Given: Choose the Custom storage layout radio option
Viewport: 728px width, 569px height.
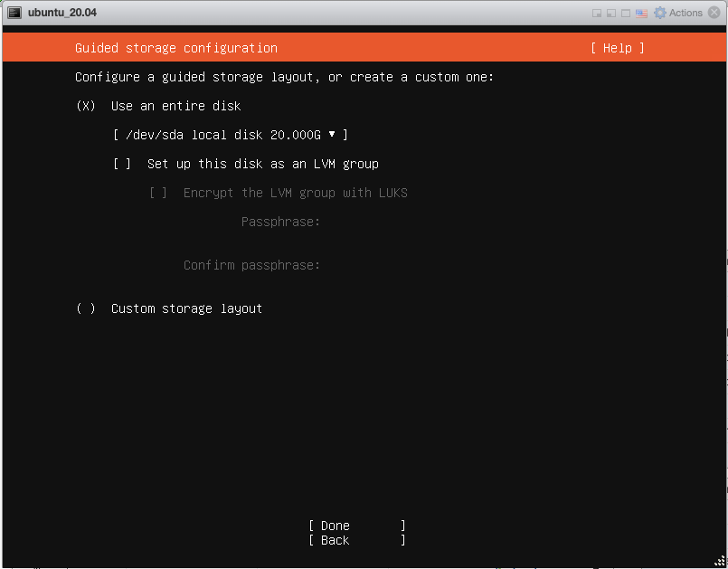Looking at the screenshot, I should click(86, 308).
